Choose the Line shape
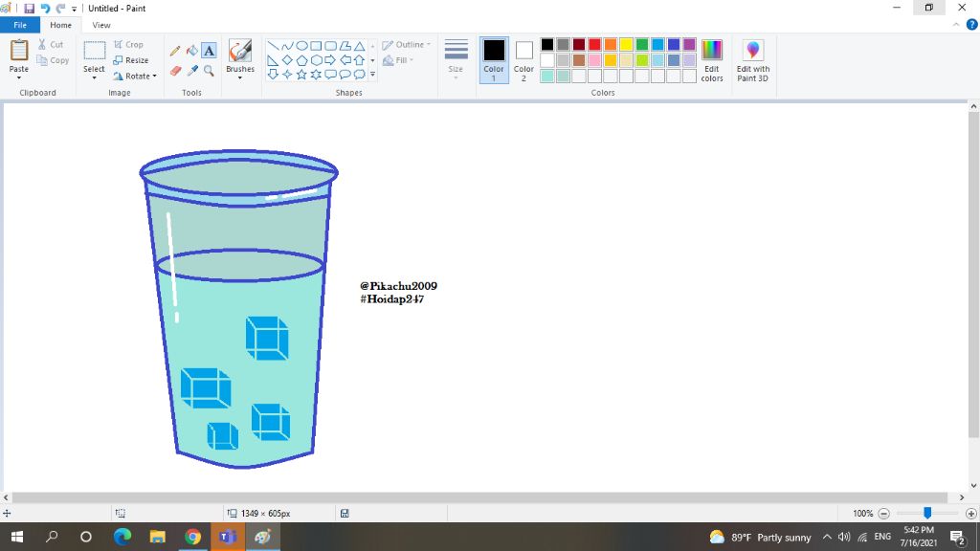Screen dimensions: 980x551 tap(273, 46)
